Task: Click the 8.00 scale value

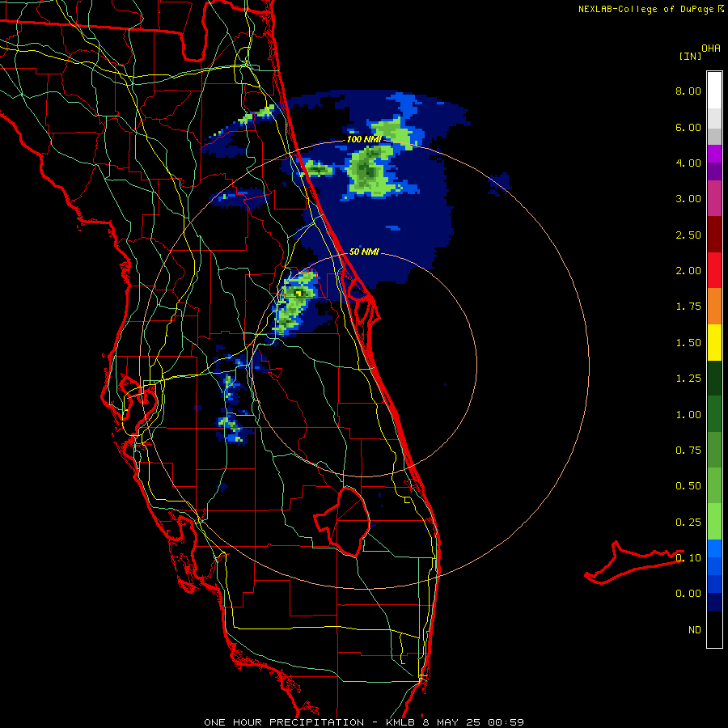Action: [x=688, y=91]
